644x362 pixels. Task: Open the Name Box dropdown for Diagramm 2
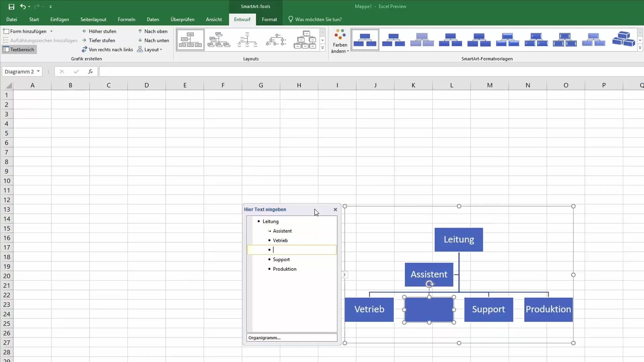[38, 71]
